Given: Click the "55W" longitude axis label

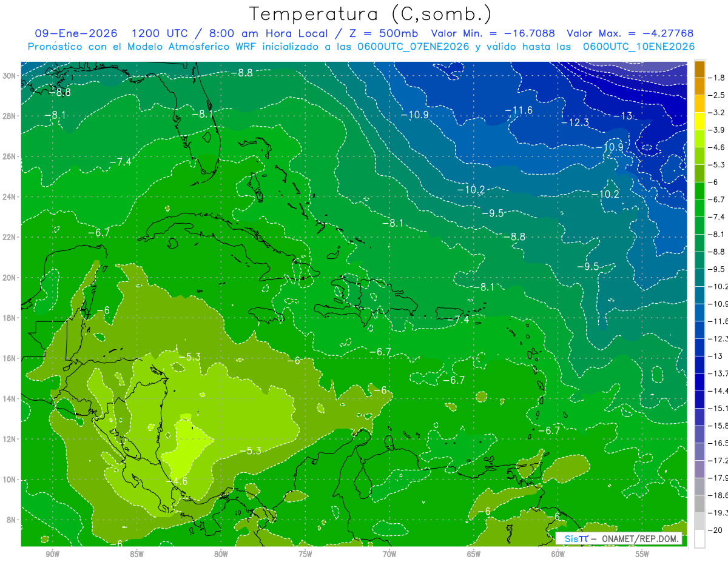Looking at the screenshot, I should pos(642,554).
